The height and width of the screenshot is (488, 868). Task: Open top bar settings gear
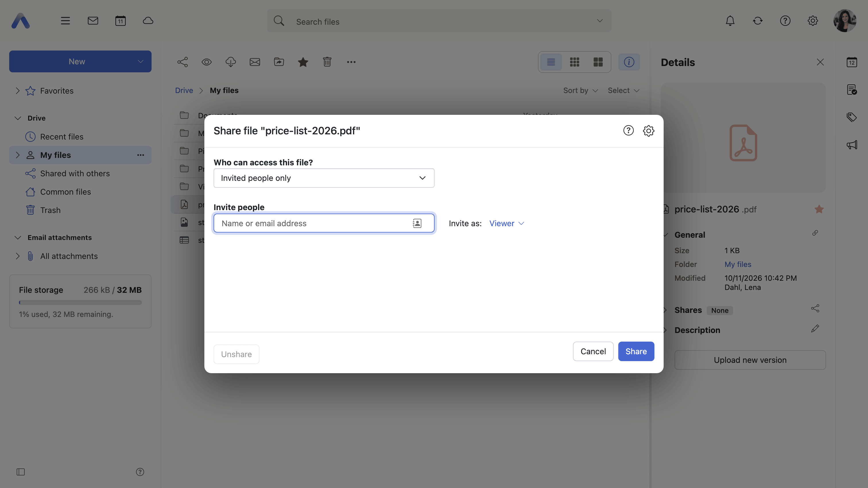tap(812, 21)
